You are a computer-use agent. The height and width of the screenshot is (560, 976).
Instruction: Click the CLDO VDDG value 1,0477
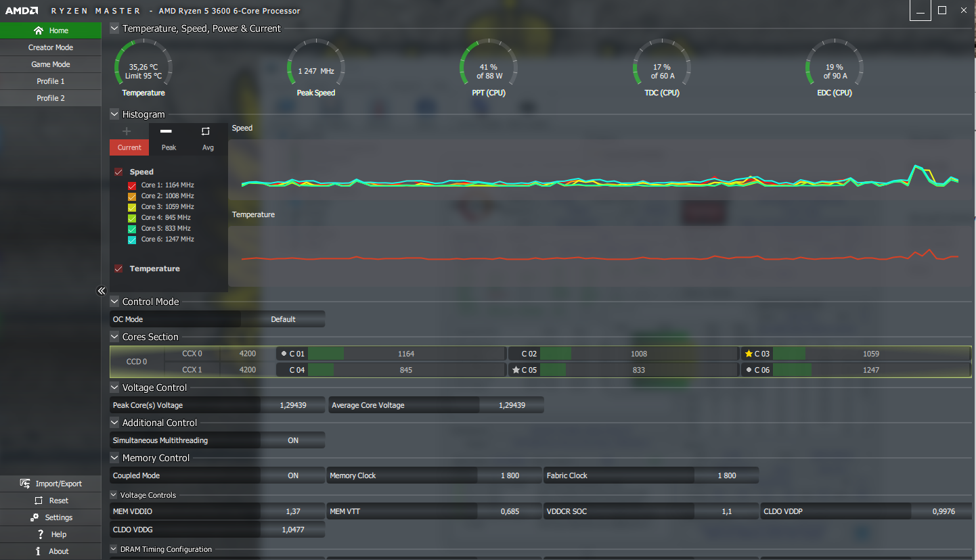293,530
